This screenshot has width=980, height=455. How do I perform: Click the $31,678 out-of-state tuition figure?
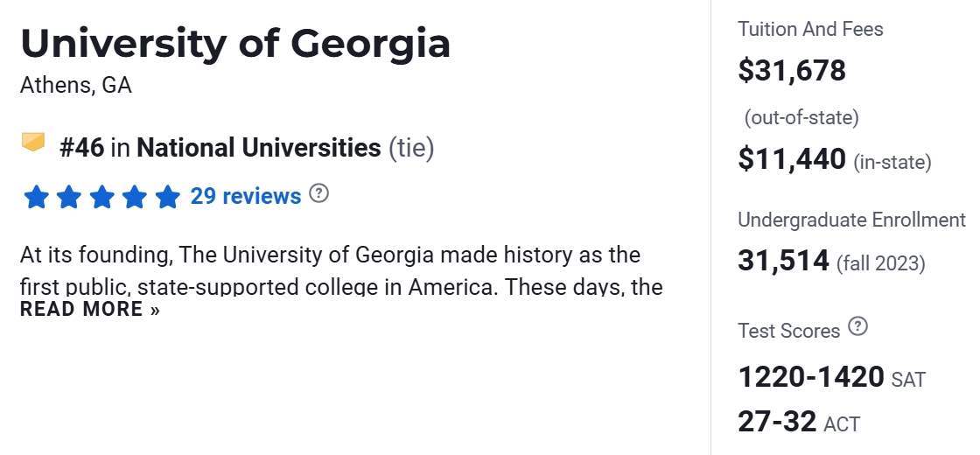coord(792,70)
